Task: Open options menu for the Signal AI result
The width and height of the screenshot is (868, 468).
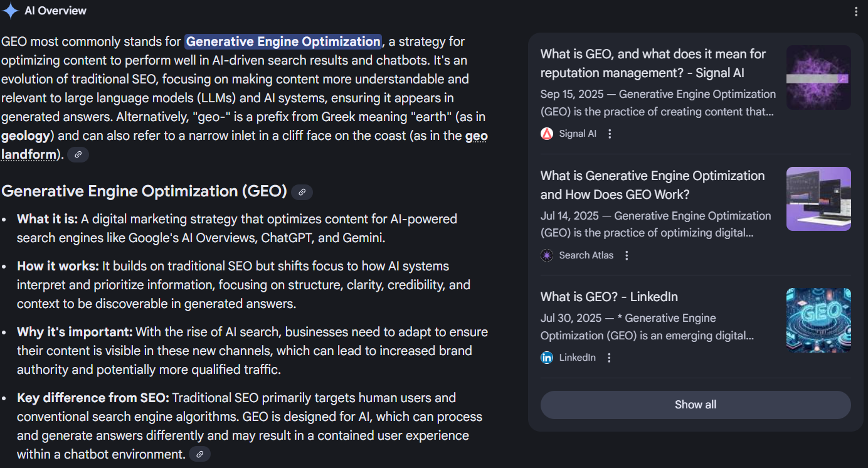Action: [x=610, y=133]
